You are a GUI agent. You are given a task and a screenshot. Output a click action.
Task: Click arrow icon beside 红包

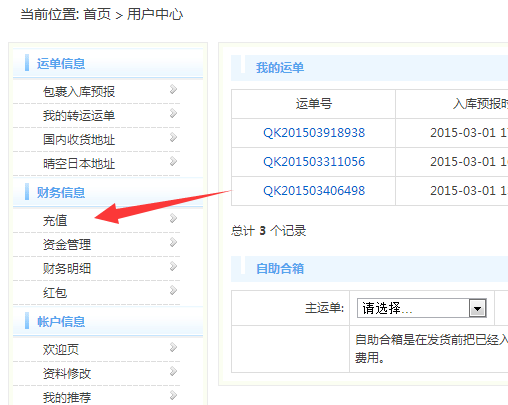[173, 290]
